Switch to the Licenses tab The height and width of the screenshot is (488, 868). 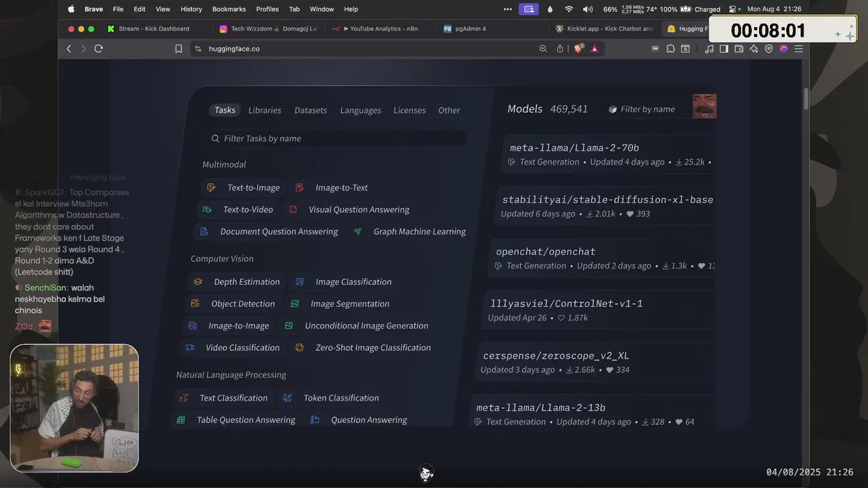(x=410, y=110)
